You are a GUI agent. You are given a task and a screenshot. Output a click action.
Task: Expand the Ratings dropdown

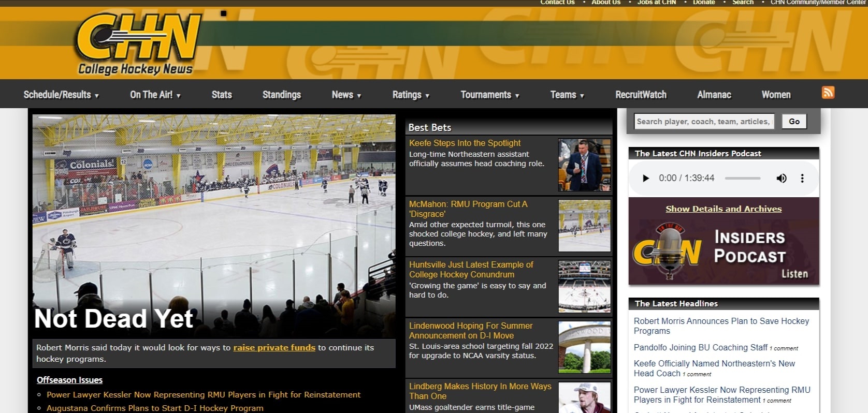(411, 95)
